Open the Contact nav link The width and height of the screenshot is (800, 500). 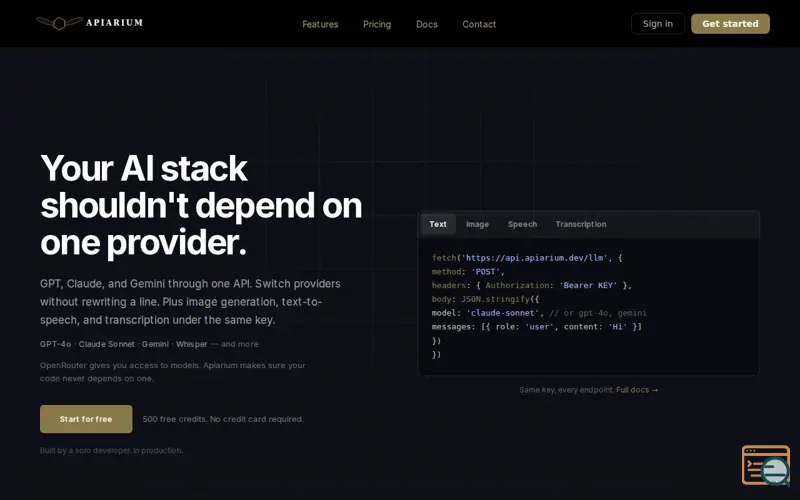tap(479, 24)
